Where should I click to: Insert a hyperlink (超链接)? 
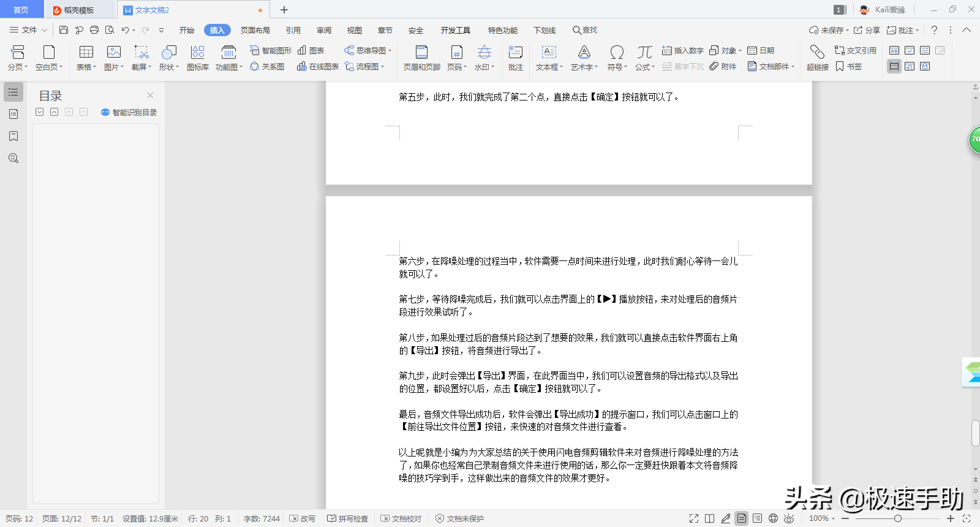click(818, 58)
